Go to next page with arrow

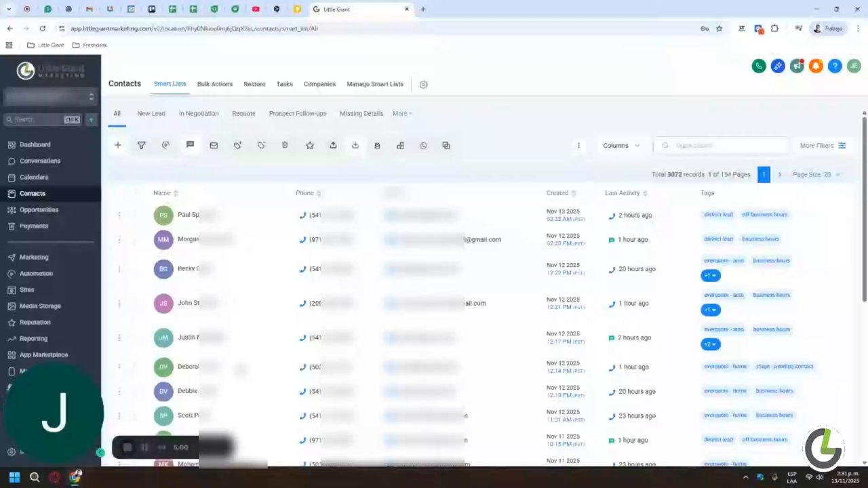click(779, 174)
